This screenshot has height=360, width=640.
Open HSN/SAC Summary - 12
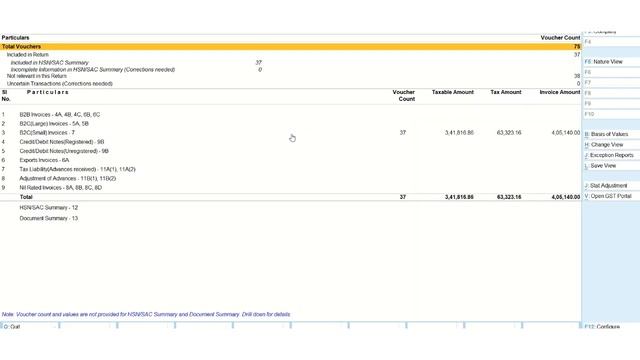click(x=49, y=208)
